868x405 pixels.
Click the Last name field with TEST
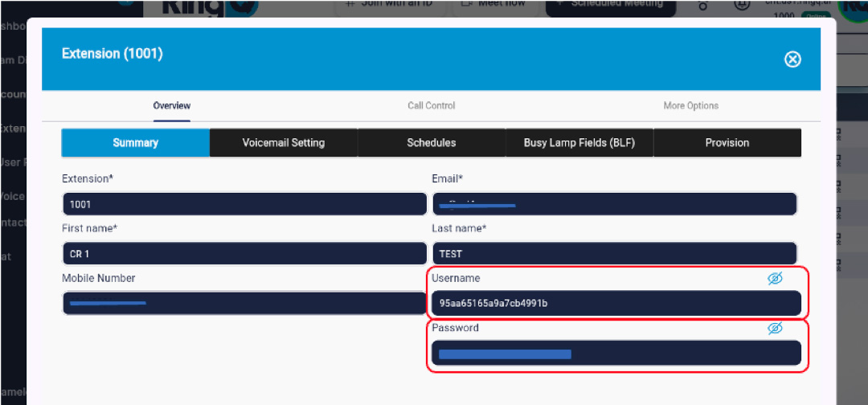pos(614,254)
